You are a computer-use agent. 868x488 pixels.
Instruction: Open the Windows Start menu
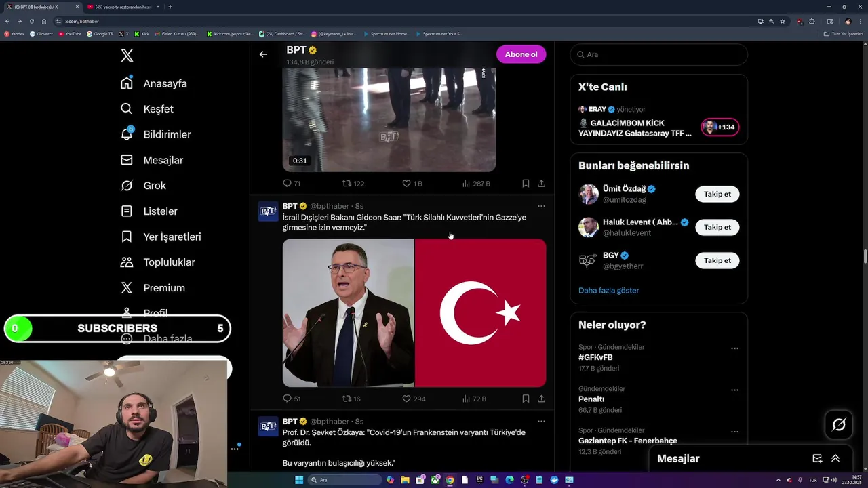pos(299,480)
